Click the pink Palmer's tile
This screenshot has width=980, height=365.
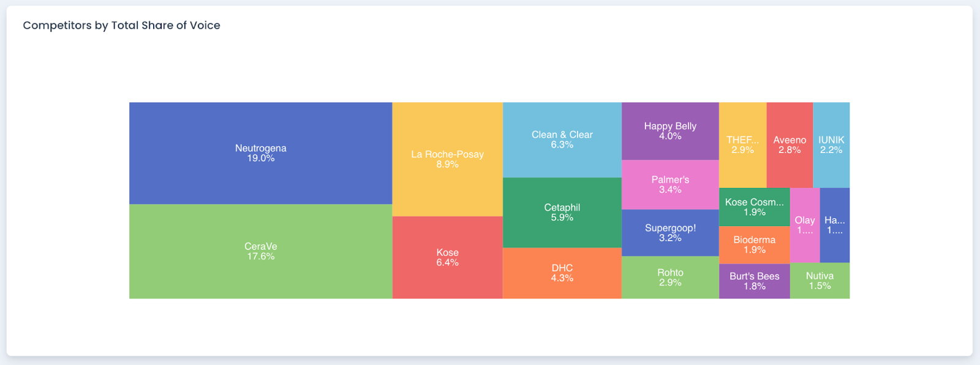[x=670, y=184]
